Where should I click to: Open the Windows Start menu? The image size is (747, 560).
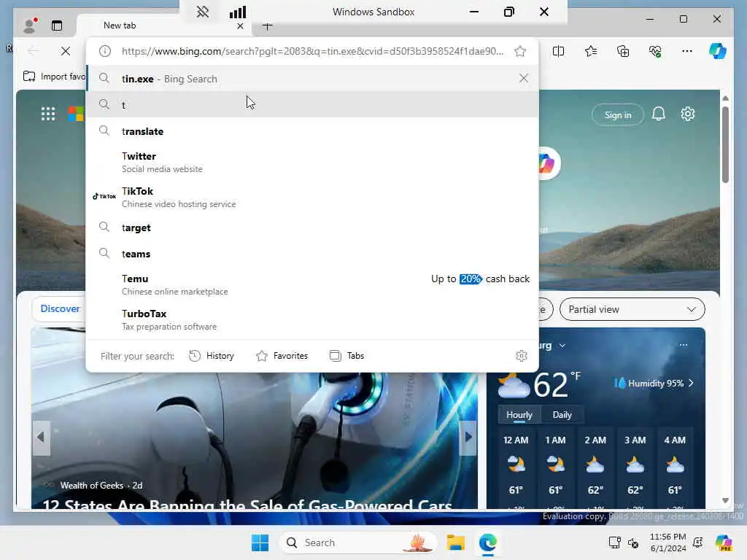(x=260, y=542)
